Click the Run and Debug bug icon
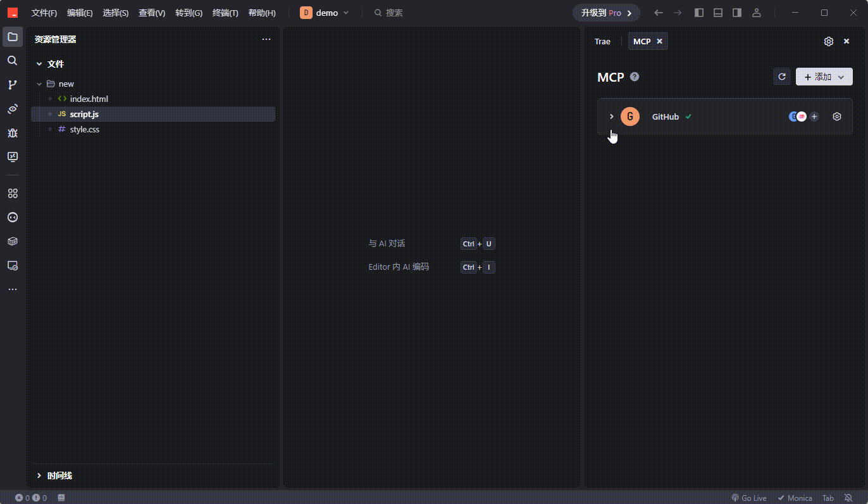Screen dimensions: 868x504 coord(13,133)
